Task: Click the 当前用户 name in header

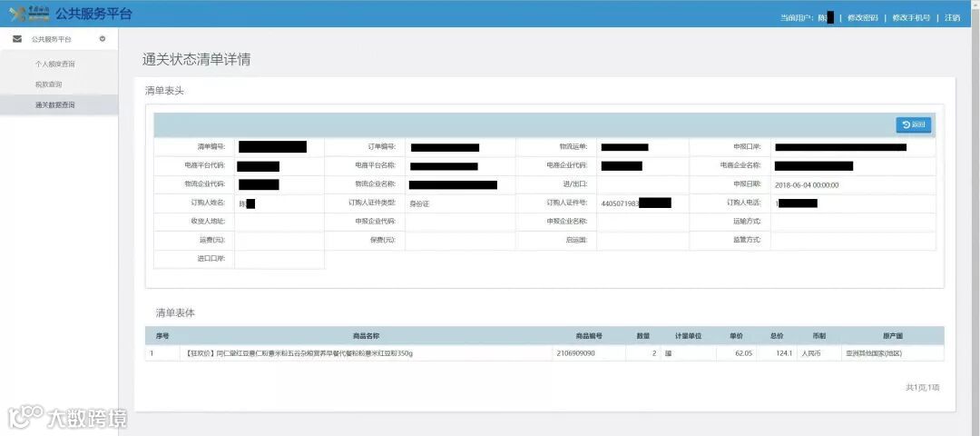Action: [826, 17]
